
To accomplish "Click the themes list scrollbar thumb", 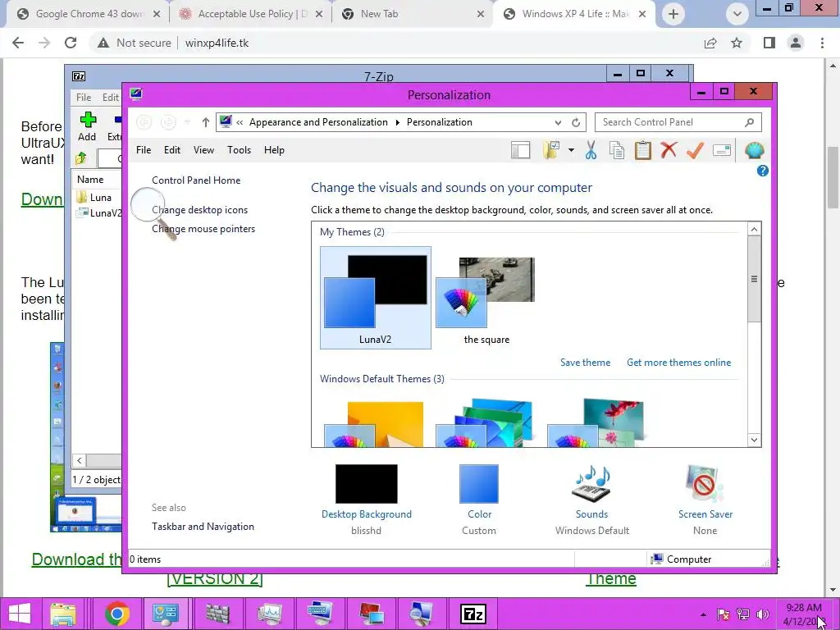I will pos(755,279).
